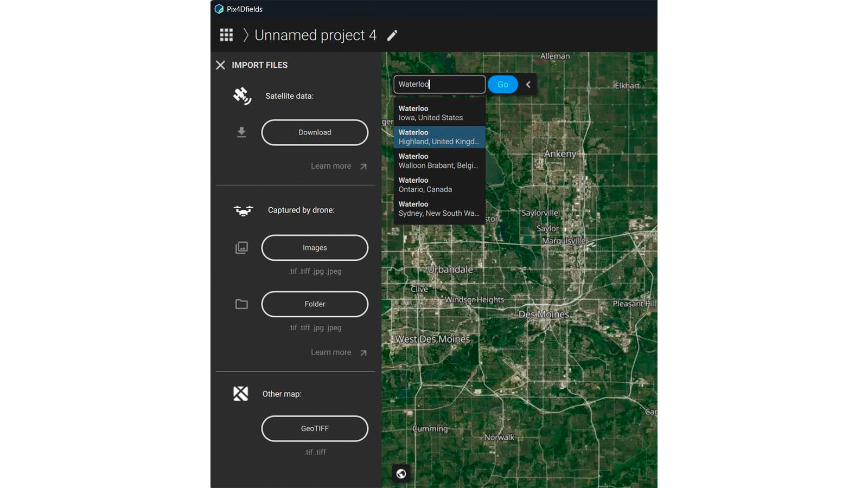Open Learn more under satellite data
Image resolution: width=868 pixels, height=488 pixels.
tap(331, 166)
